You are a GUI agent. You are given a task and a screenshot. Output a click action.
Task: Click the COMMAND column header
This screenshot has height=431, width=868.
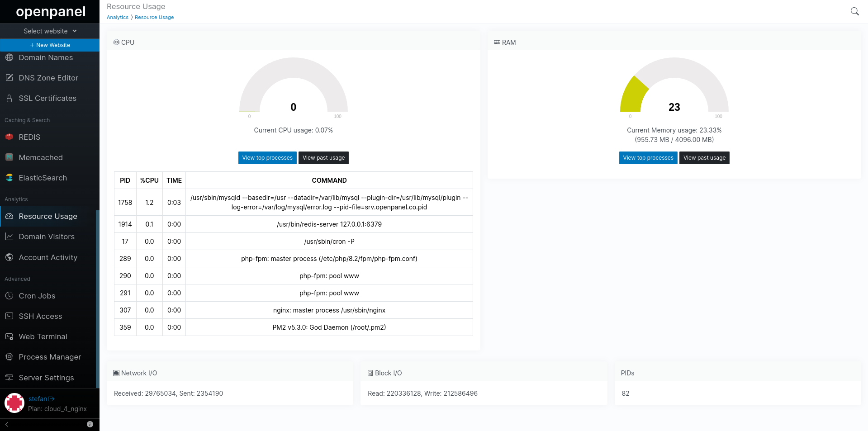click(329, 180)
